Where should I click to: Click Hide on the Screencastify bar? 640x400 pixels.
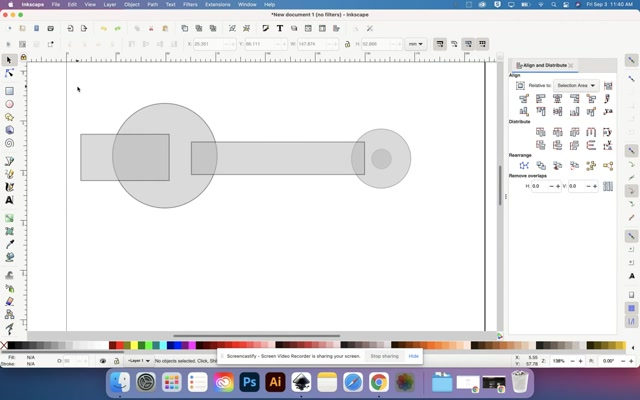pyautogui.click(x=413, y=356)
